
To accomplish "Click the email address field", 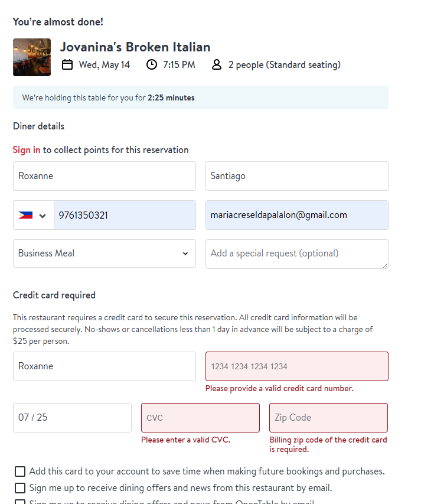I will pyautogui.click(x=296, y=215).
